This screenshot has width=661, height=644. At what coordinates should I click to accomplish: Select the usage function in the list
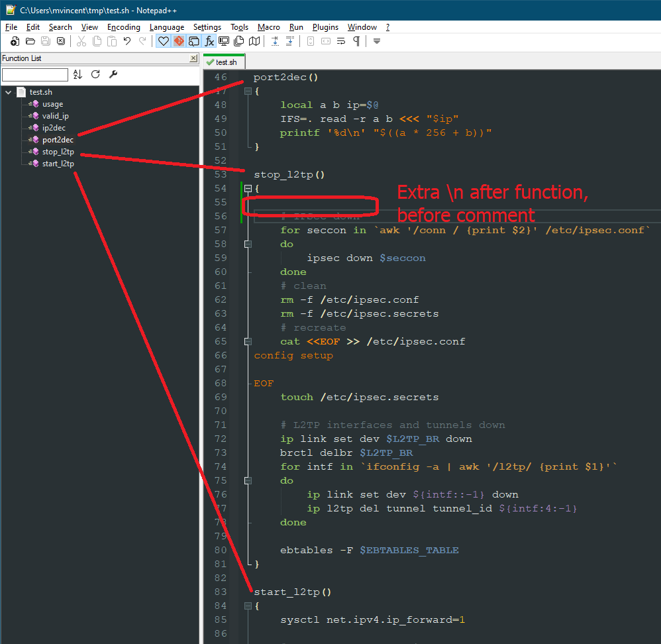[52, 104]
